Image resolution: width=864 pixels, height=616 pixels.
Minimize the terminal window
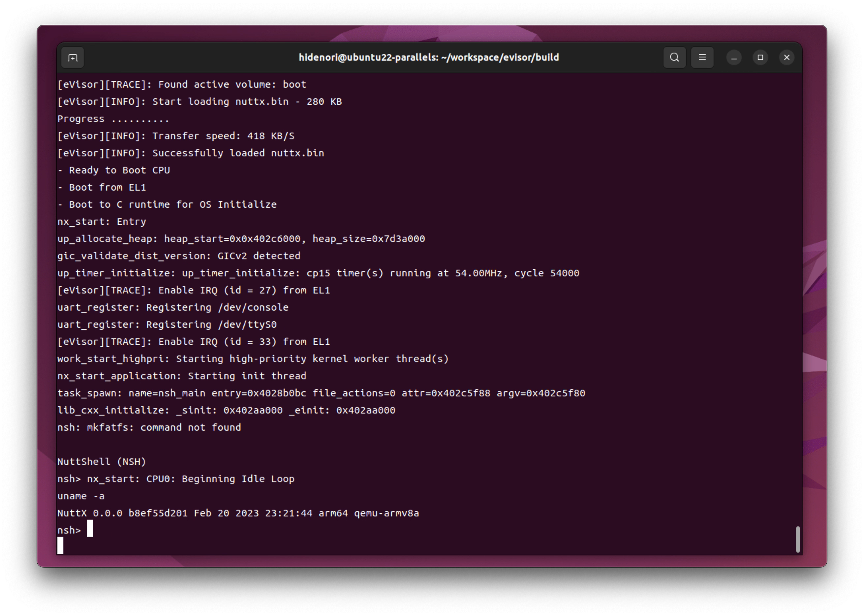(x=734, y=57)
